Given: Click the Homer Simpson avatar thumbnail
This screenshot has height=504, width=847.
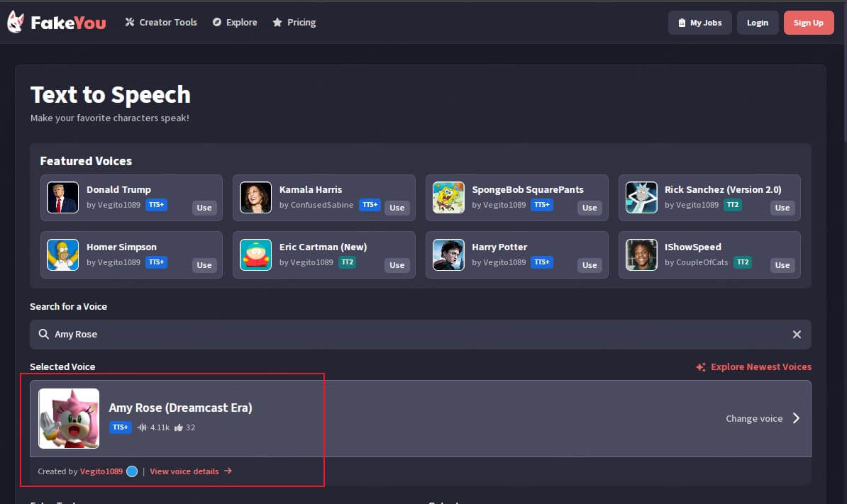Looking at the screenshot, I should click(x=62, y=254).
